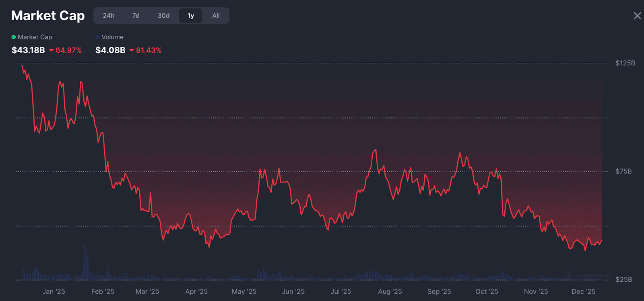Image resolution: width=644 pixels, height=301 pixels.
Task: Click the Jul '25 x-axis label
Action: pyautogui.click(x=341, y=291)
